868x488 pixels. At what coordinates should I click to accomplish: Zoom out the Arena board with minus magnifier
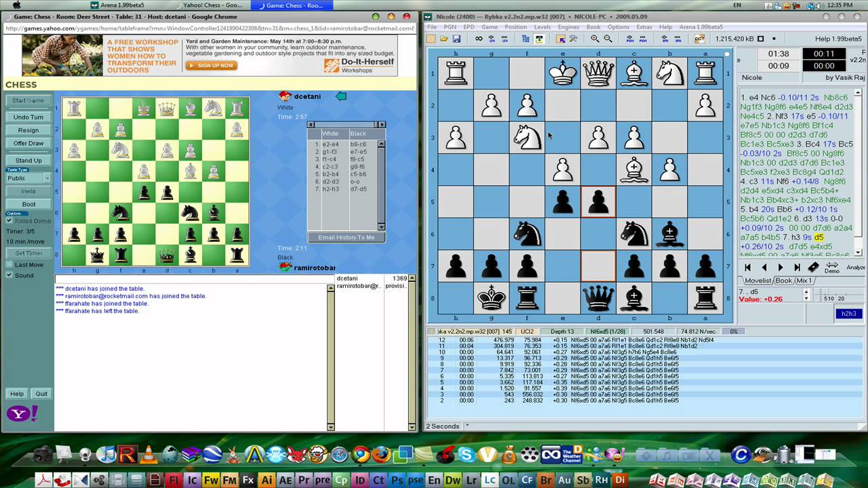click(x=608, y=39)
